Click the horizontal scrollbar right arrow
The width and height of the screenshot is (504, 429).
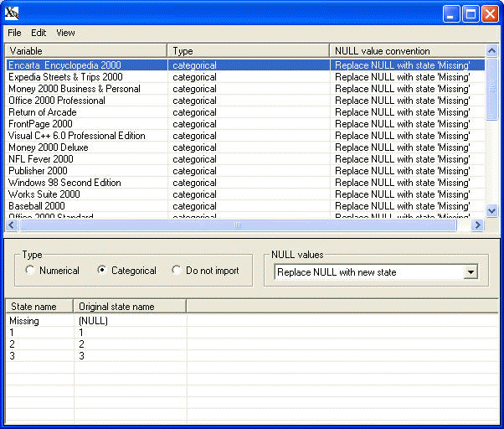coord(478,225)
